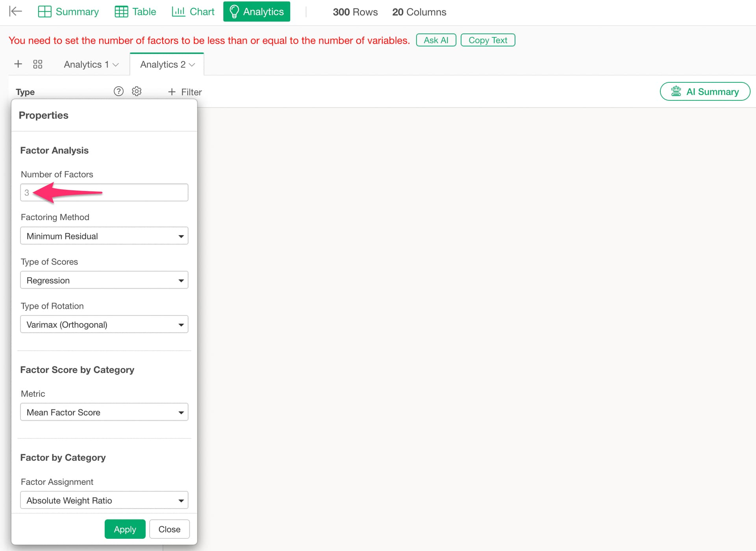Click the properties gear icon
The width and height of the screenshot is (756, 551).
(137, 91)
